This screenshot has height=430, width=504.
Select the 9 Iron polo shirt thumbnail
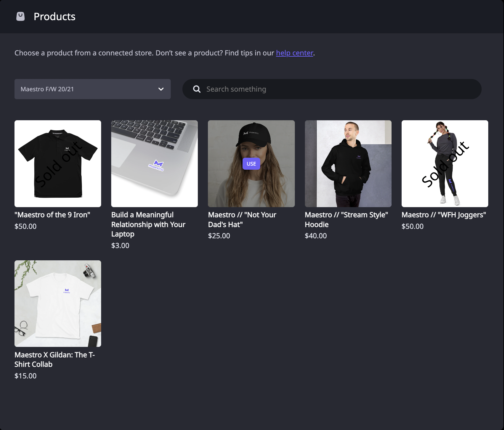coord(58,164)
